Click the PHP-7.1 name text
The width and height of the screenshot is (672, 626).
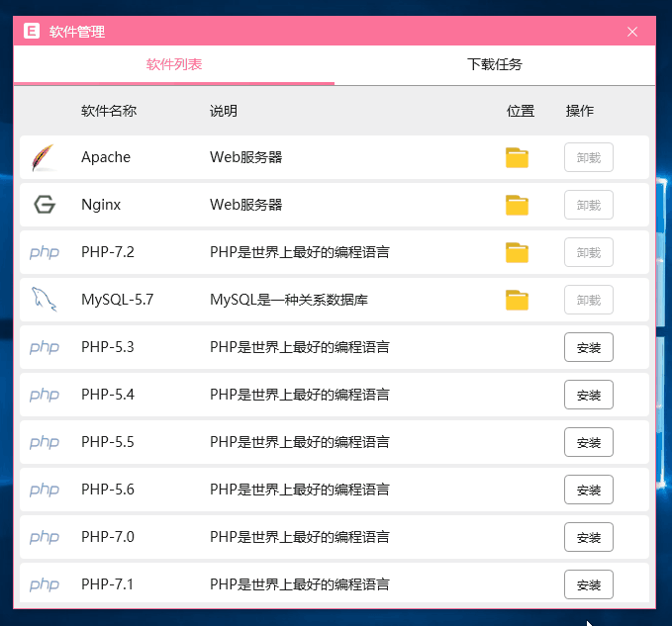107,584
